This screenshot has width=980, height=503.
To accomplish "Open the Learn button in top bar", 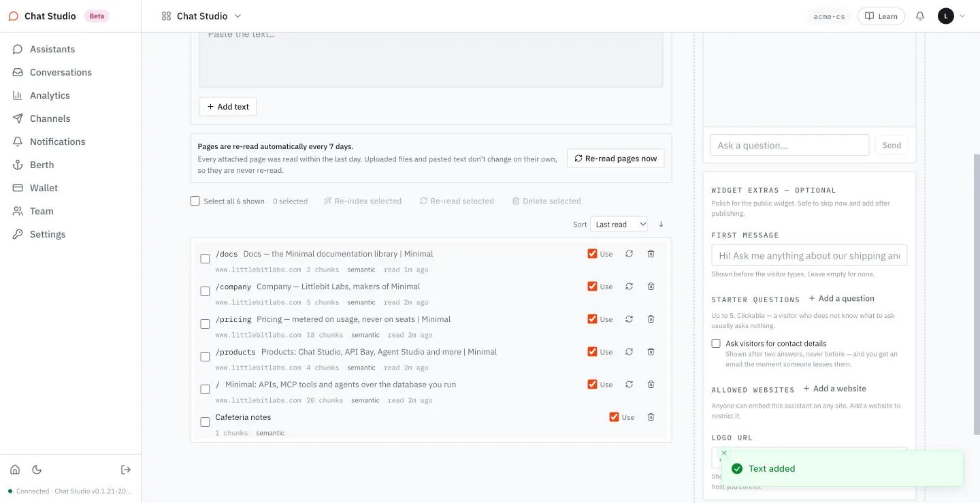I will 881,16.
